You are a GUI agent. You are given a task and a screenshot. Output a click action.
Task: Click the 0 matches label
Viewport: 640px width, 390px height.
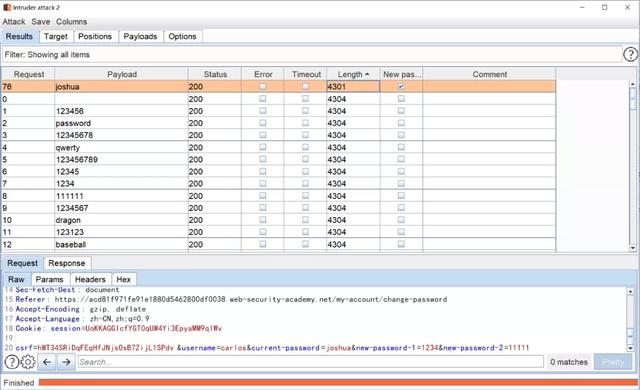569,362
